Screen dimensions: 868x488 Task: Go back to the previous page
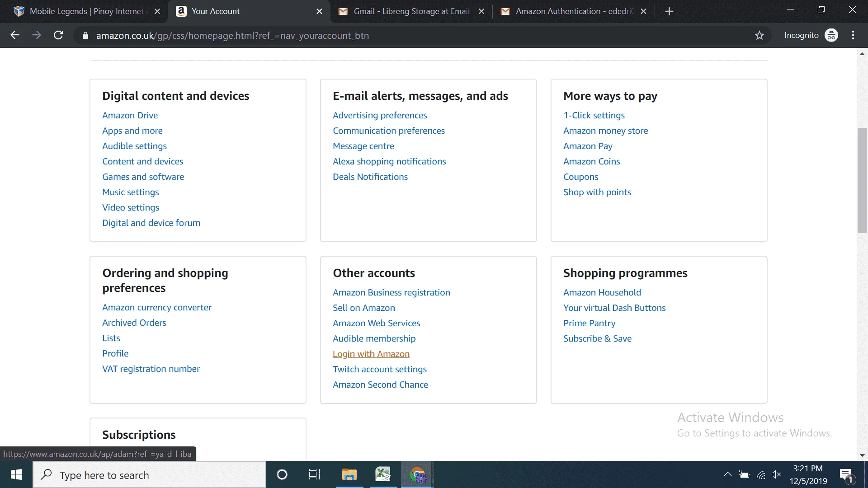[x=15, y=35]
